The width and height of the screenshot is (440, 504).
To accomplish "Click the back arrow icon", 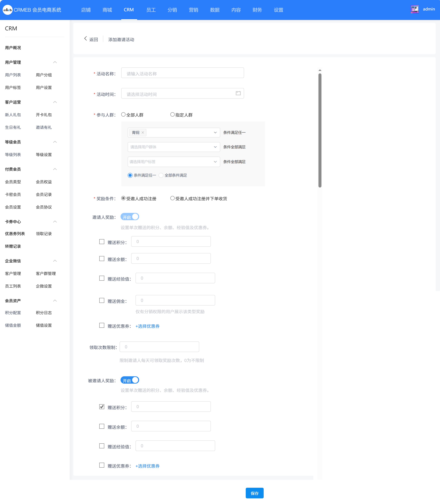I will click(86, 39).
